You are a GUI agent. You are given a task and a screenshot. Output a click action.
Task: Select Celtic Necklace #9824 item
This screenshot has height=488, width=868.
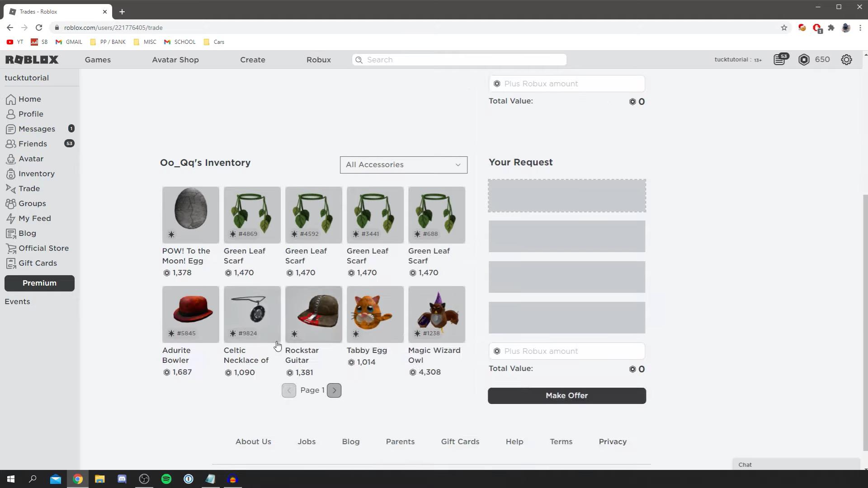(x=252, y=314)
